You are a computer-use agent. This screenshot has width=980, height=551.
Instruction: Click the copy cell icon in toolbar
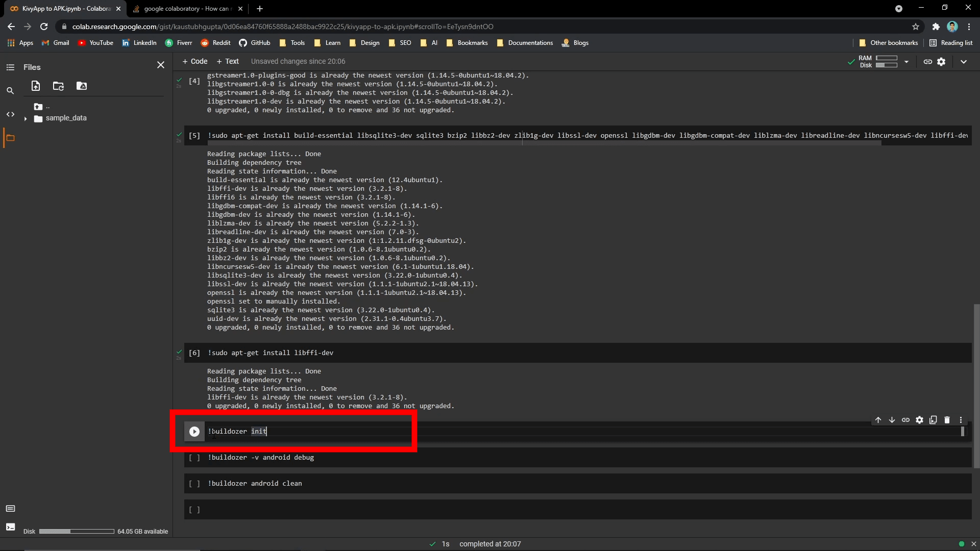click(x=933, y=421)
